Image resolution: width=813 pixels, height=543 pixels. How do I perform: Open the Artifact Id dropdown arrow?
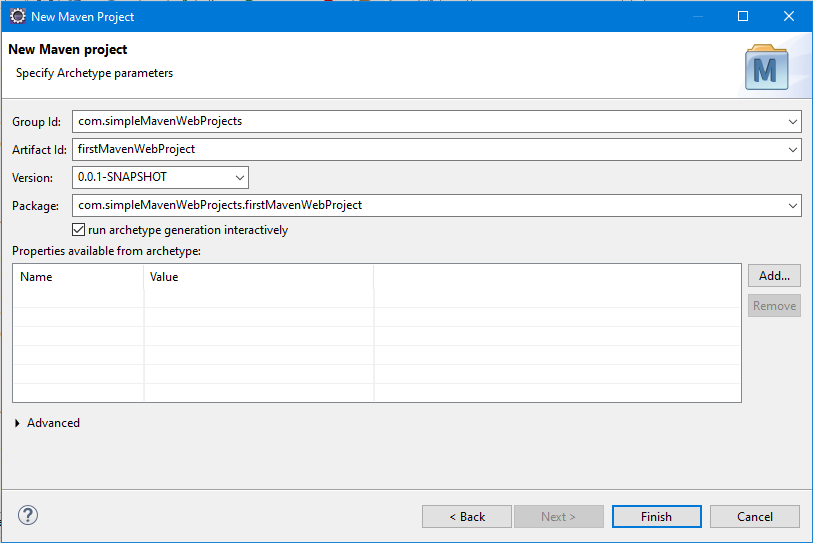[792, 149]
